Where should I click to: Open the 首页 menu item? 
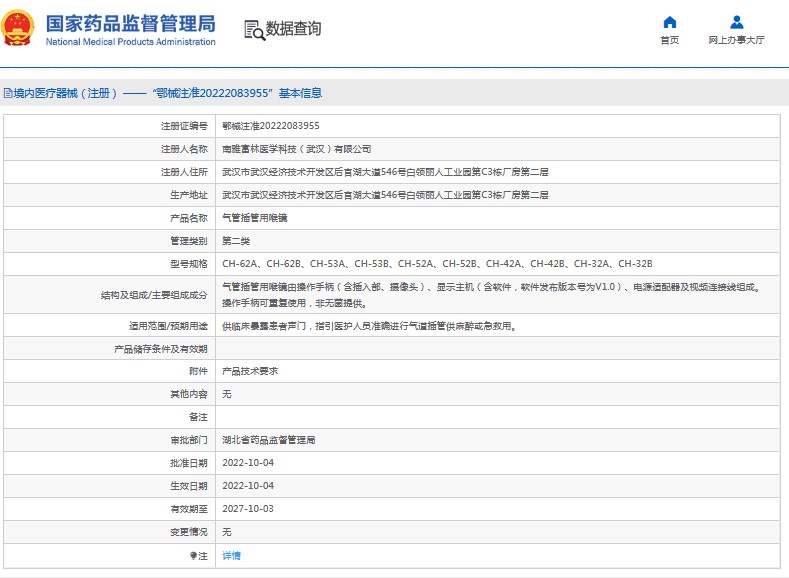pos(669,40)
